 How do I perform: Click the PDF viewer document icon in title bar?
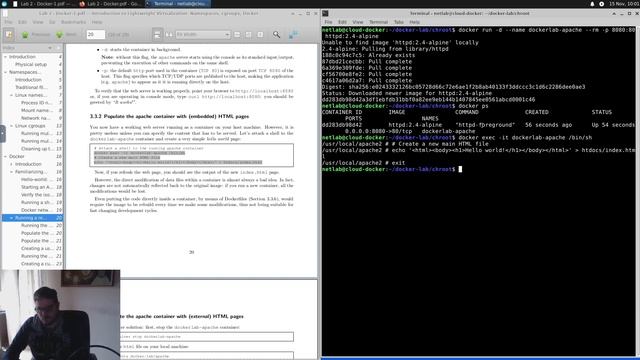pyautogui.click(x=6, y=13)
